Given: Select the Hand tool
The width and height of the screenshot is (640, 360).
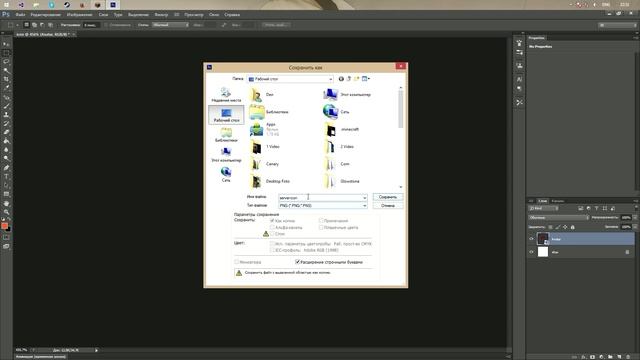Looking at the screenshot, I should (6, 204).
